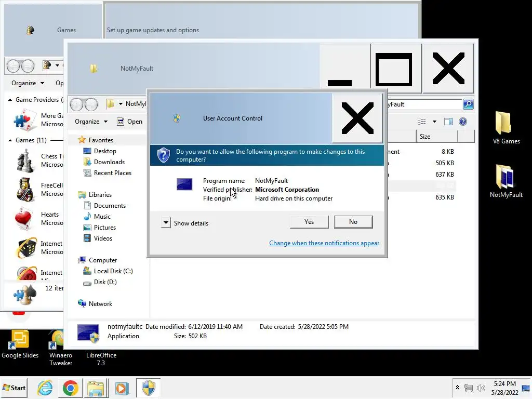
Task: Open Change when these notifications appear link
Action: tap(324, 243)
